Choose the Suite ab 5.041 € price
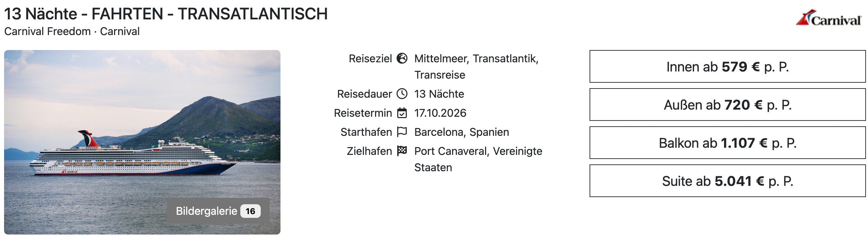Image resolution: width=868 pixels, height=241 pixels. click(x=727, y=181)
